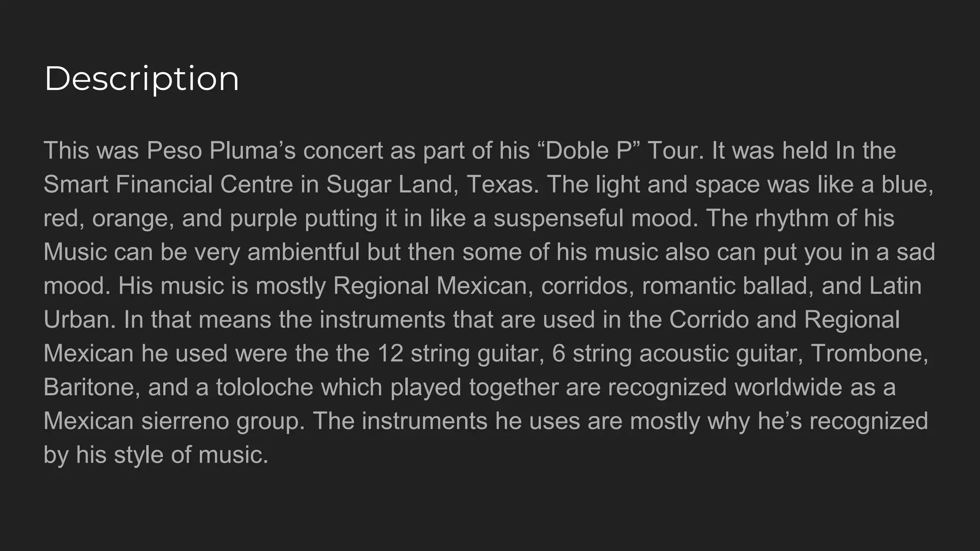Click the word Latin
The height and width of the screenshot is (551, 980).
tap(895, 286)
